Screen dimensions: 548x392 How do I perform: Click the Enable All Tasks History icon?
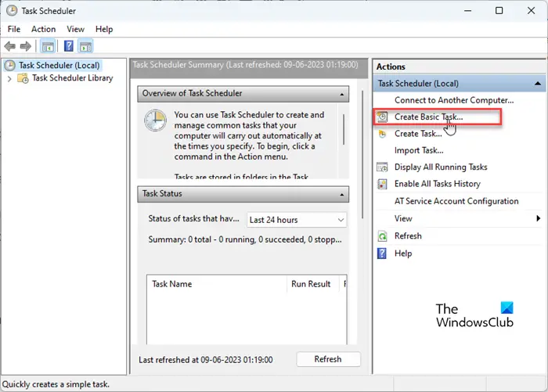[382, 184]
